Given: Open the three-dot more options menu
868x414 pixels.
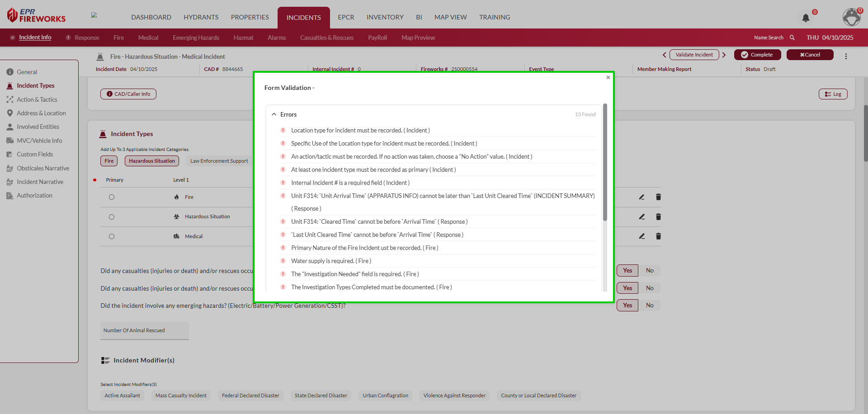Looking at the screenshot, I should [x=846, y=56].
